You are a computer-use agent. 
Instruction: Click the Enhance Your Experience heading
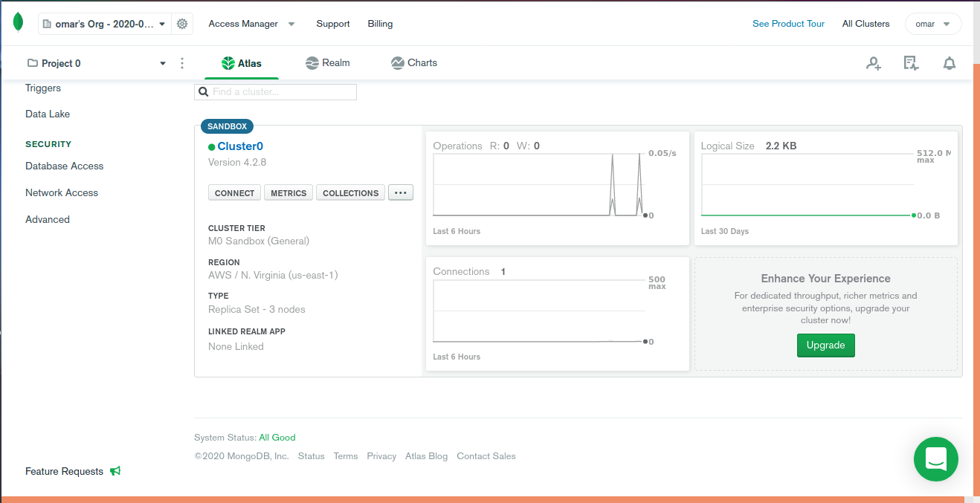click(x=825, y=279)
